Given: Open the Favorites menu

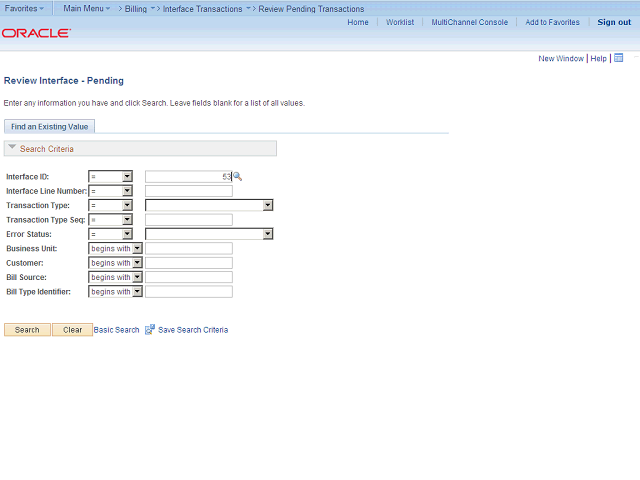Looking at the screenshot, I should coord(24,8).
